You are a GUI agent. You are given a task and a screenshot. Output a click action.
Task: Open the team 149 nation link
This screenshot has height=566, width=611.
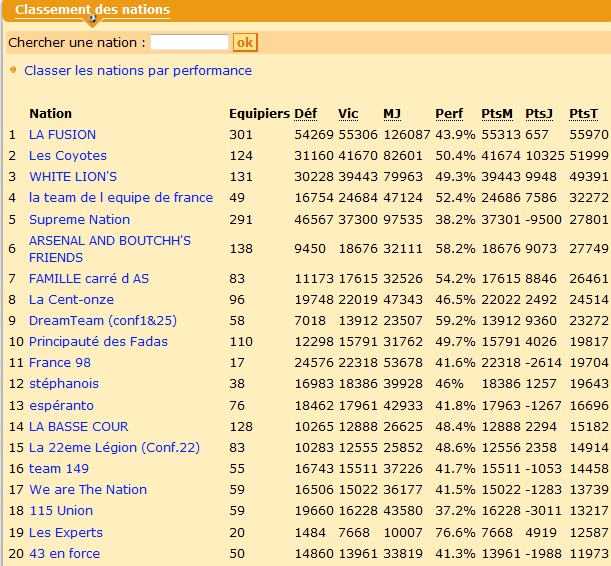[59, 469]
